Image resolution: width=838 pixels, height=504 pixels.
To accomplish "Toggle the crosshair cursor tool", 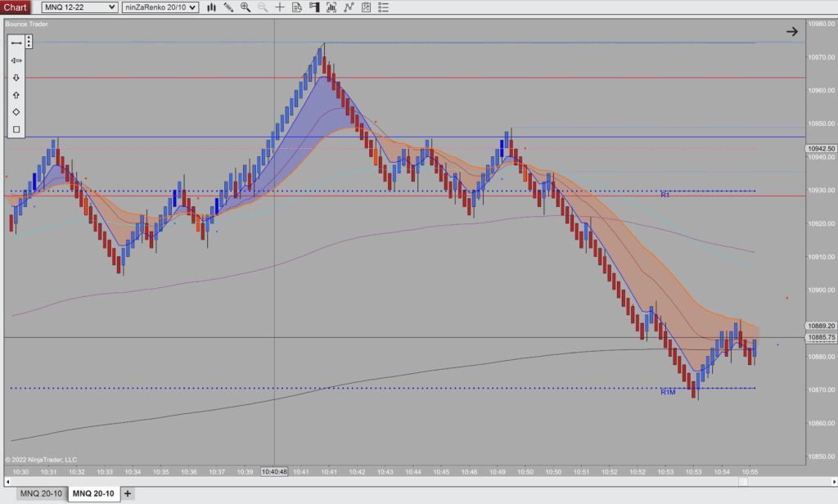I will coord(279,7).
